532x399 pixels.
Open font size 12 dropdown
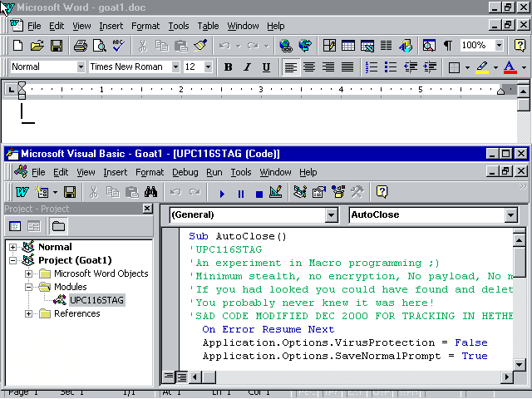[208, 66]
